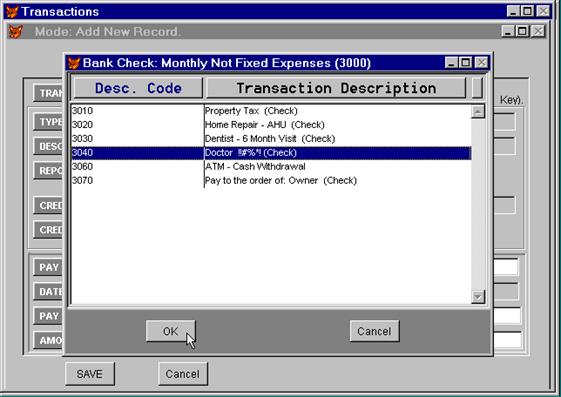
Task: Close the Add New Record window
Action: coord(538,31)
